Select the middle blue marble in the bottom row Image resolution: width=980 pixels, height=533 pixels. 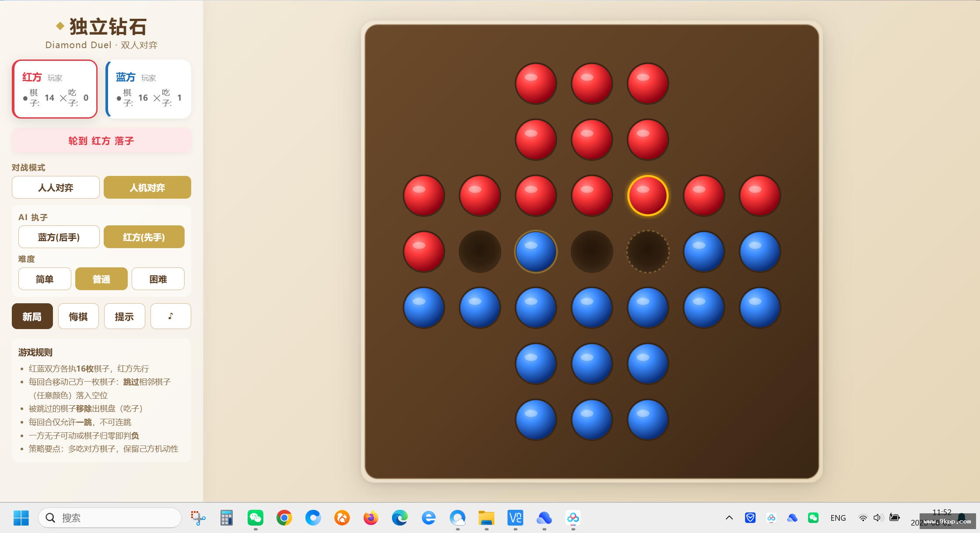591,420
